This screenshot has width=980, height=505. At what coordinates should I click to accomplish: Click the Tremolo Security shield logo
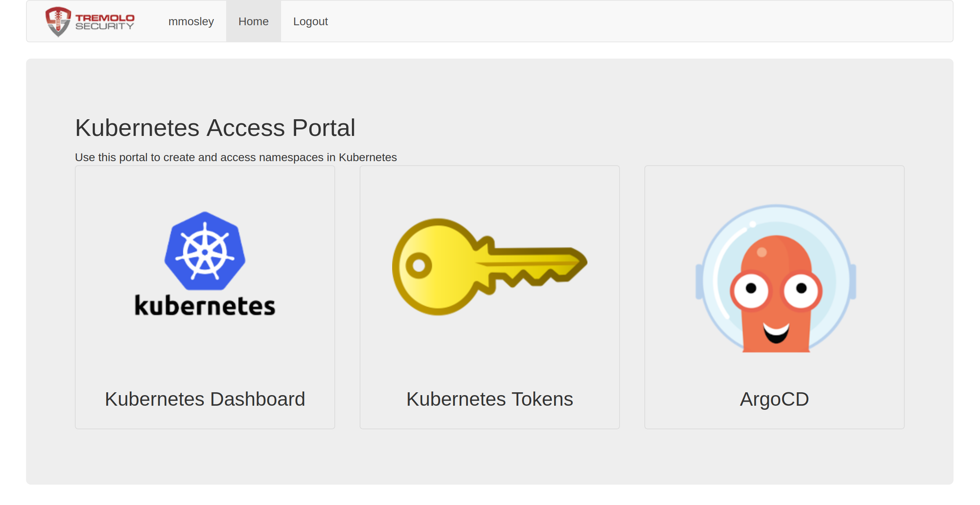tap(58, 21)
